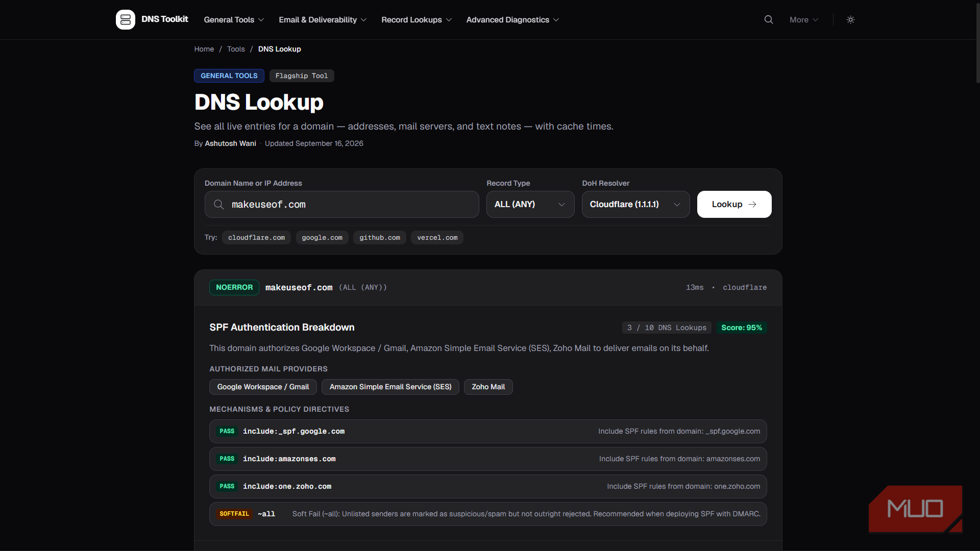Click the DNS Lookup breadcrumb
The image size is (980, 551).
pyautogui.click(x=279, y=49)
